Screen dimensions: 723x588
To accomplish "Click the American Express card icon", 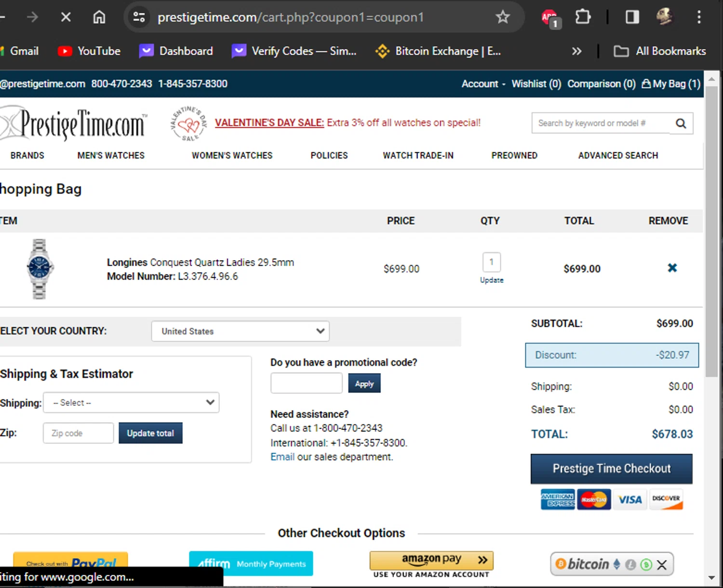I will point(558,499).
